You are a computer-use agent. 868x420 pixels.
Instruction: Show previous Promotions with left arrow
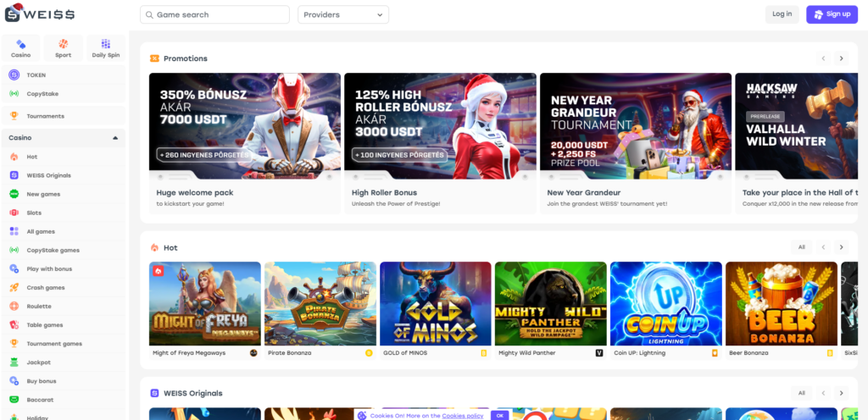pyautogui.click(x=823, y=58)
